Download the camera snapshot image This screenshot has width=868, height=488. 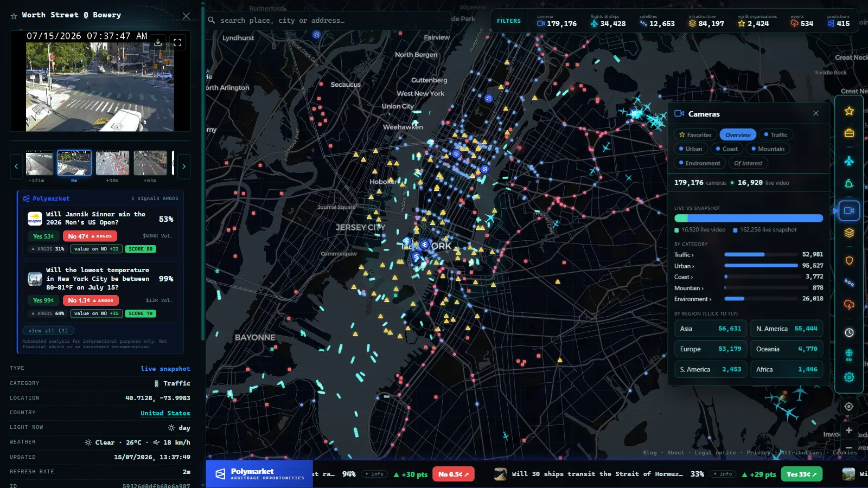pyautogui.click(x=158, y=42)
